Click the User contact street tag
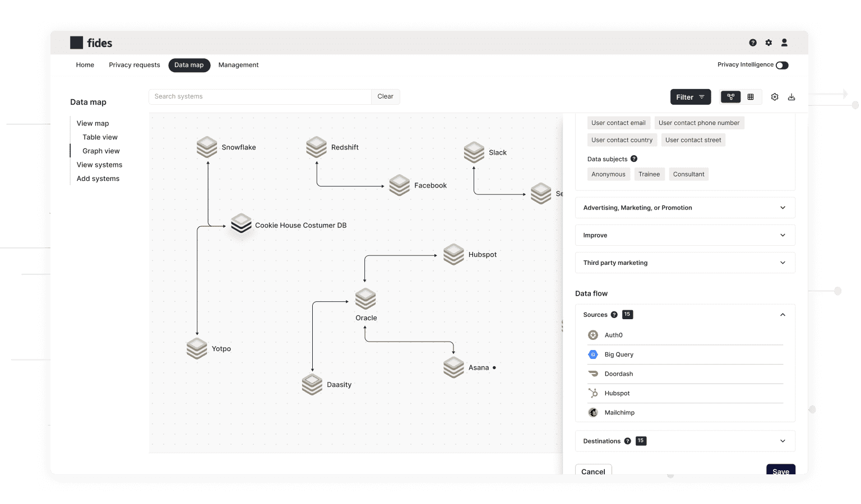 tap(693, 140)
